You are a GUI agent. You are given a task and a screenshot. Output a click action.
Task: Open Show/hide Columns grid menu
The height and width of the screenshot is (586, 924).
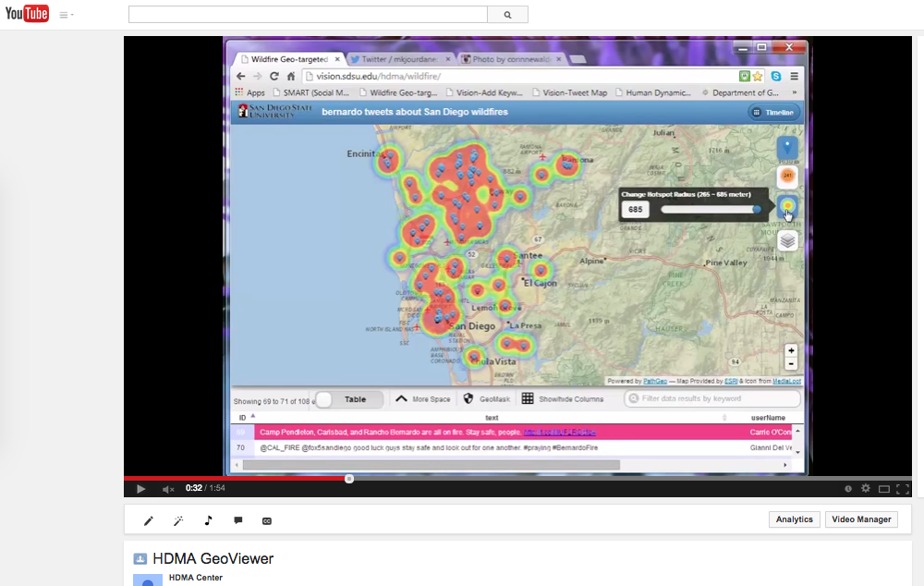[x=563, y=399]
